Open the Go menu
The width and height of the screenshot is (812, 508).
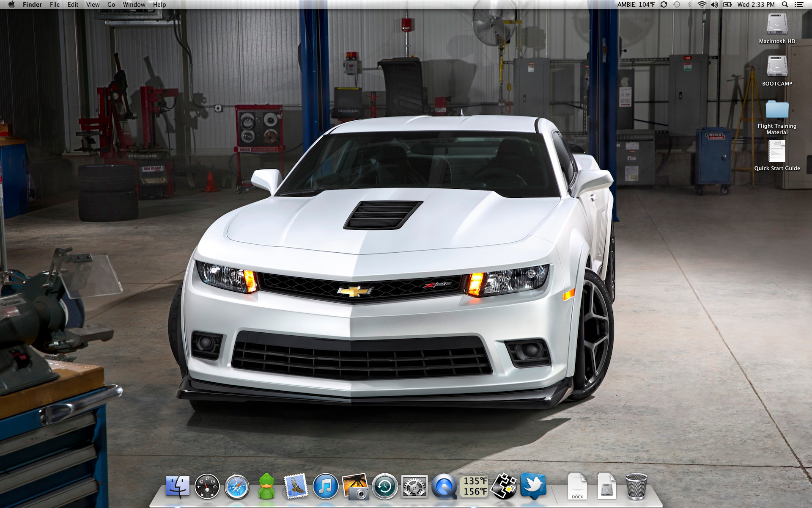point(111,5)
